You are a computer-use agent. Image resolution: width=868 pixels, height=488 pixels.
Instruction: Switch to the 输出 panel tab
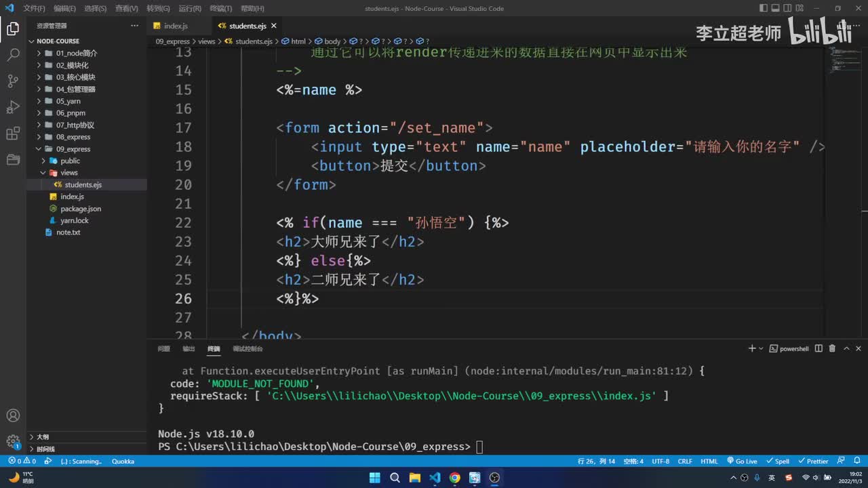(189, 348)
